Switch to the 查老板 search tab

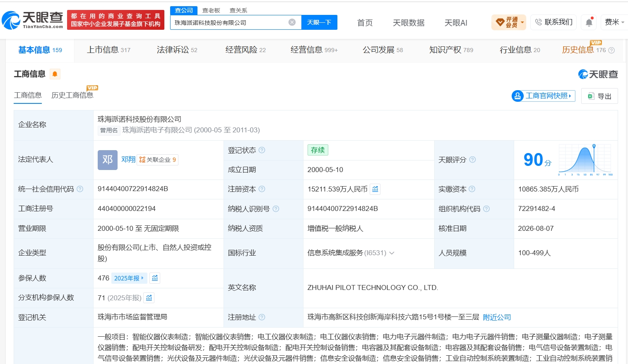[211, 10]
